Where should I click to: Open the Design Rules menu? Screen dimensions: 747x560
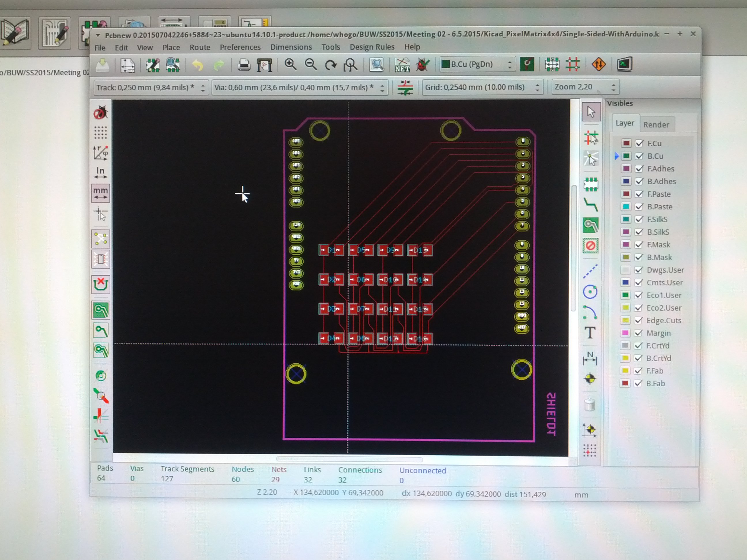click(x=372, y=47)
